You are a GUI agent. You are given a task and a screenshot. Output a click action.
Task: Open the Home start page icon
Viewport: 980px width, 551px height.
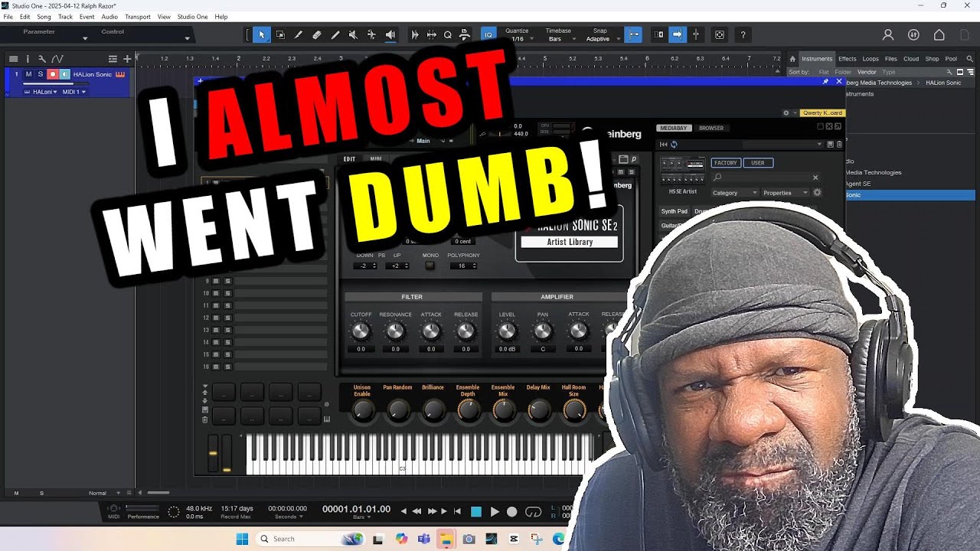(939, 34)
